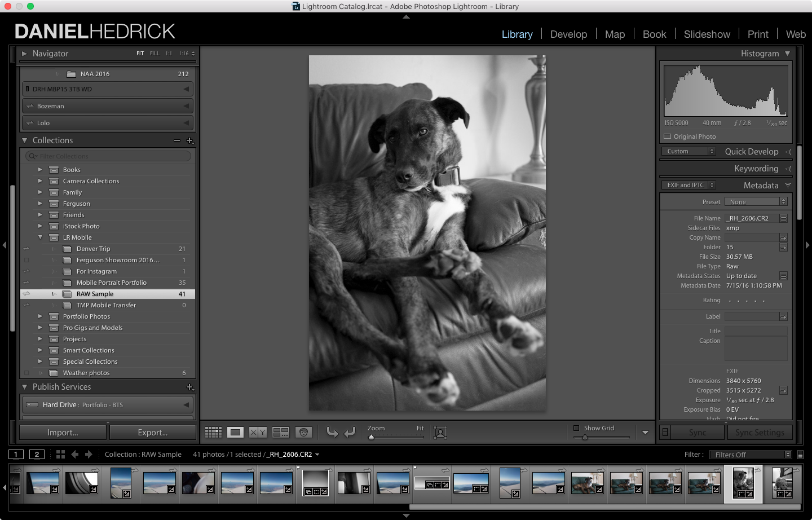
Task: Click the Export button
Action: click(153, 433)
